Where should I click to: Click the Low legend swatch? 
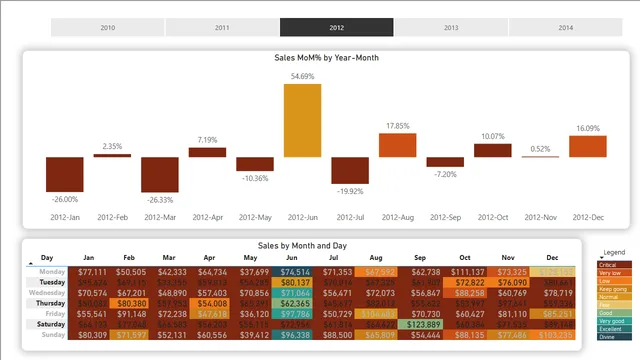614,281
